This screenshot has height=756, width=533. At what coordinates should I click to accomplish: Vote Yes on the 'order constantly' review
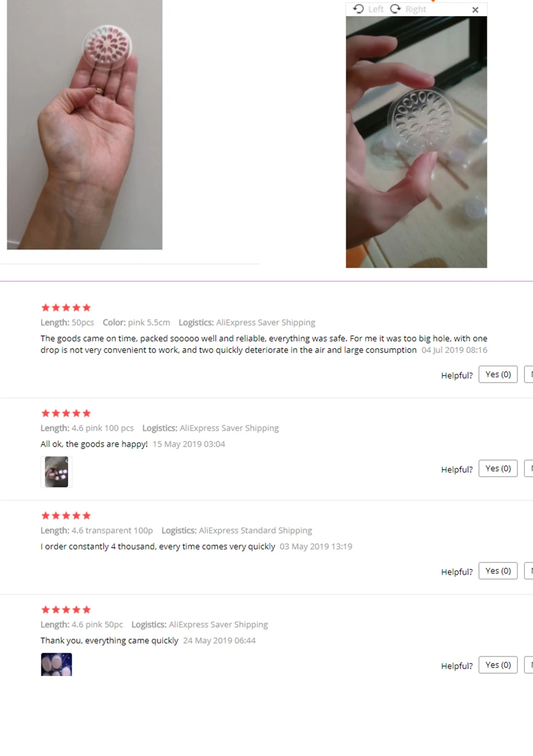(498, 570)
